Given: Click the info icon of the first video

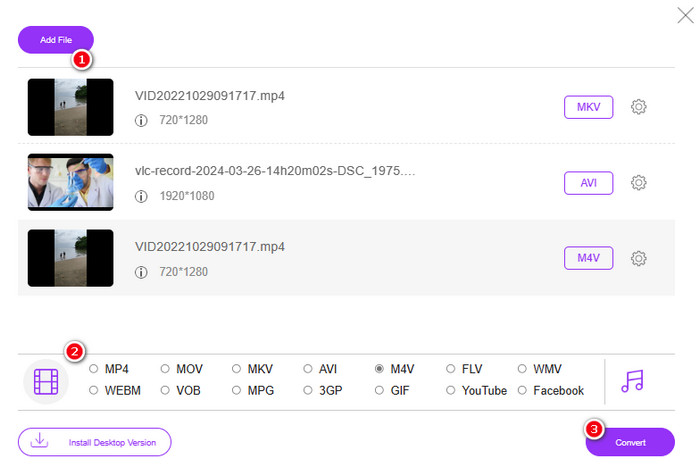Looking at the screenshot, I should (141, 120).
